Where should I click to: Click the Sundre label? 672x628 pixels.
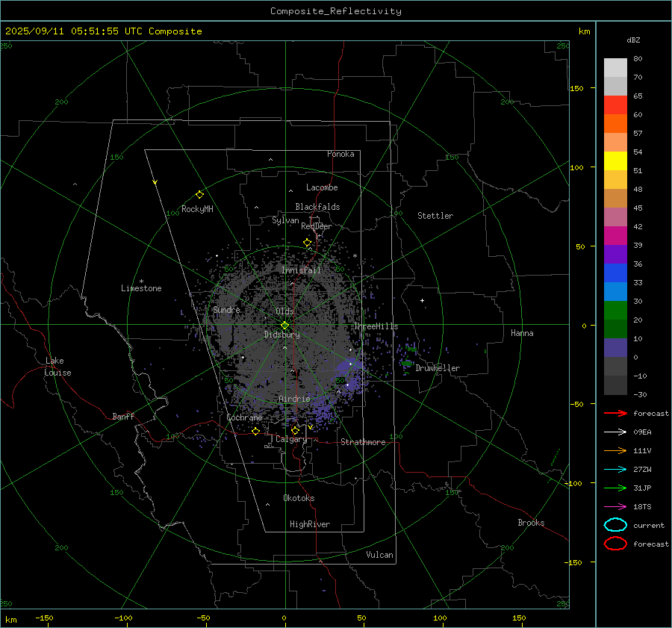point(226,309)
